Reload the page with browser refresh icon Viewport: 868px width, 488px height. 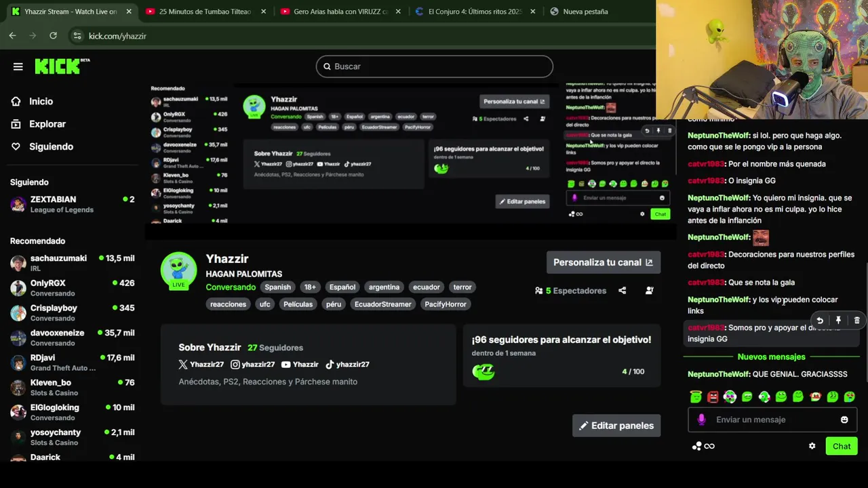click(x=53, y=36)
